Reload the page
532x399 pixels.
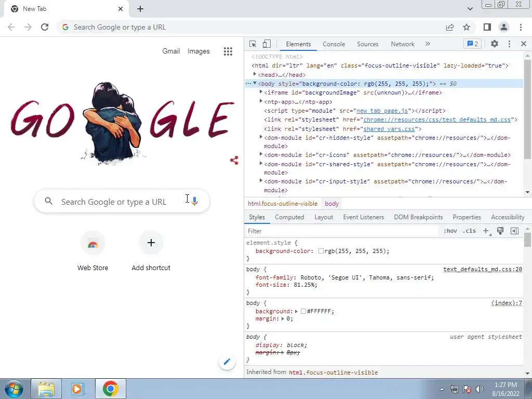(x=45, y=27)
